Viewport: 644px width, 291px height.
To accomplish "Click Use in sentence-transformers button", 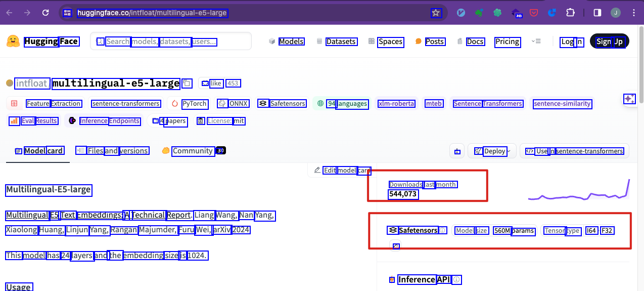I will click(x=574, y=151).
